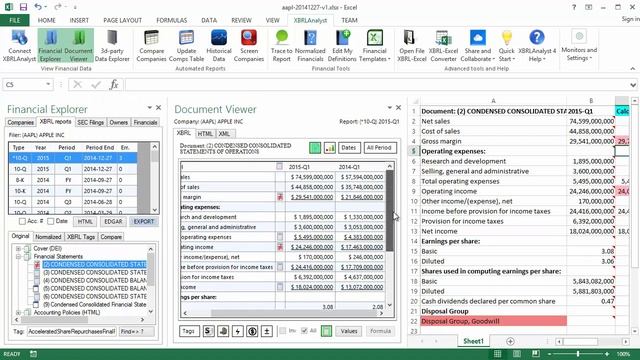The image size is (640, 360).
Task: Toggle the Acc. # checkbox
Action: [22, 221]
